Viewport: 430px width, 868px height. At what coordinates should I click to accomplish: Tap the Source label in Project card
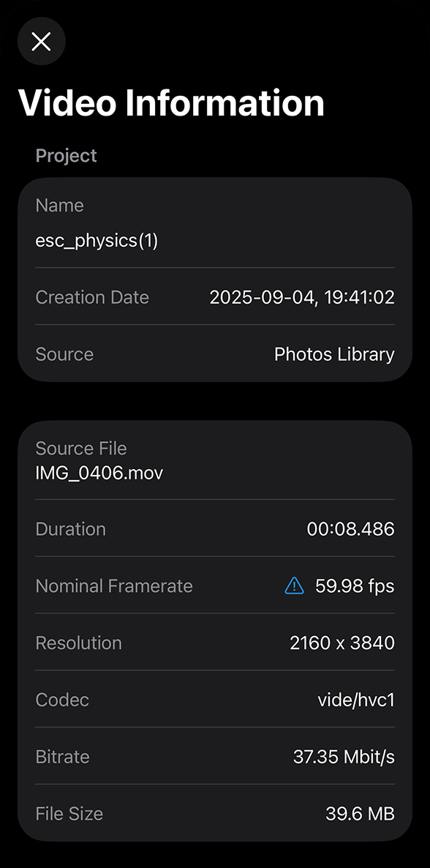point(64,354)
